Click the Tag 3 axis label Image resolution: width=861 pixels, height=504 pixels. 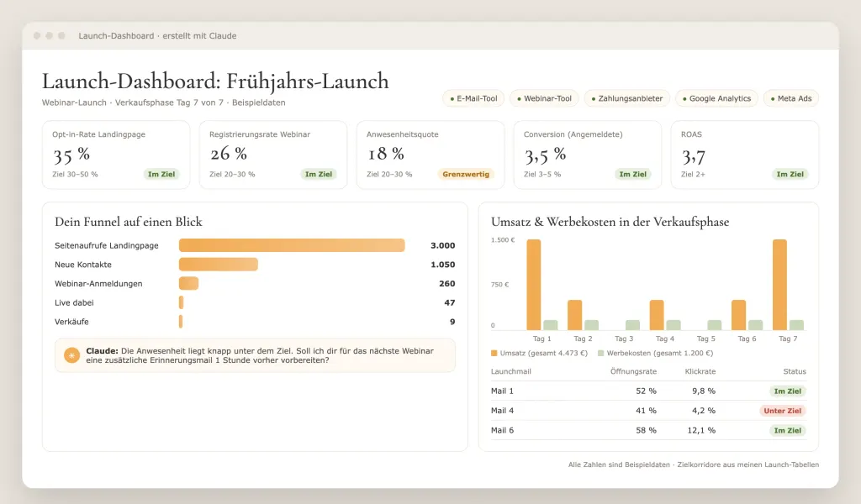(x=624, y=339)
